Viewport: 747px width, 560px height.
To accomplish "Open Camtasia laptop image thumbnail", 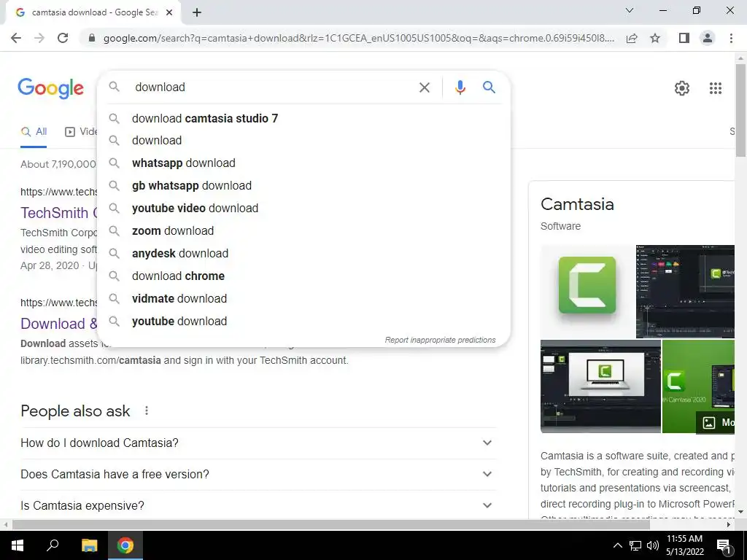I will pyautogui.click(x=600, y=386).
